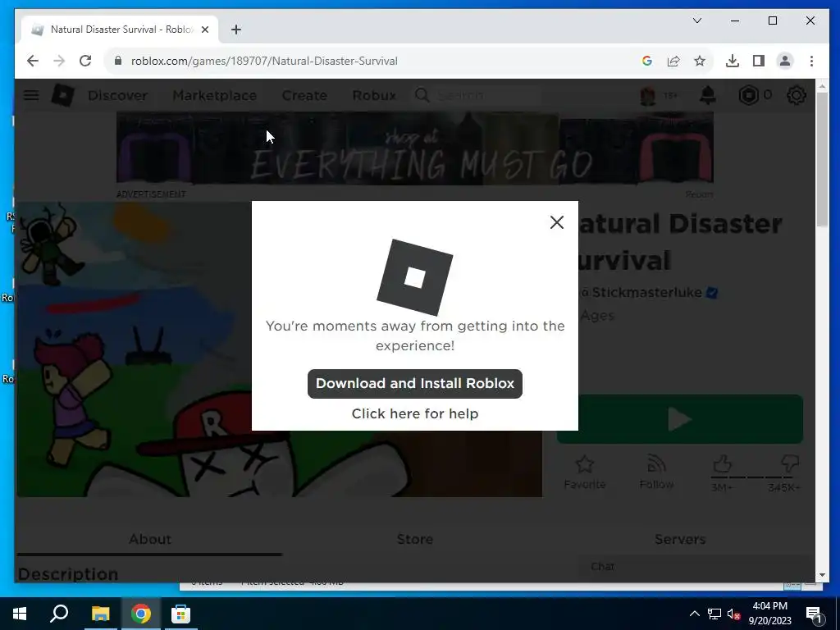This screenshot has width=840, height=630.
Task: Bookmark this page with star
Action: click(700, 61)
